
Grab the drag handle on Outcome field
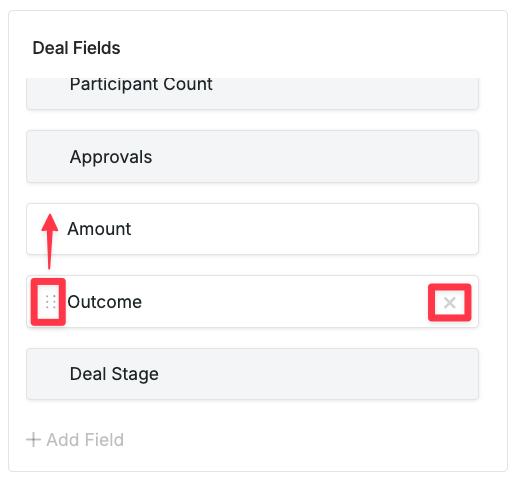50,302
